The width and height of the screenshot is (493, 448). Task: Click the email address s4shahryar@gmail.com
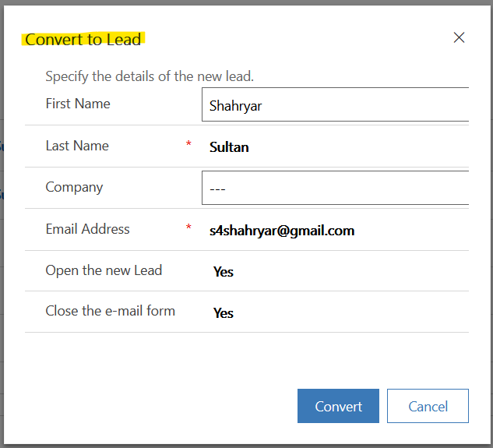[x=281, y=230]
